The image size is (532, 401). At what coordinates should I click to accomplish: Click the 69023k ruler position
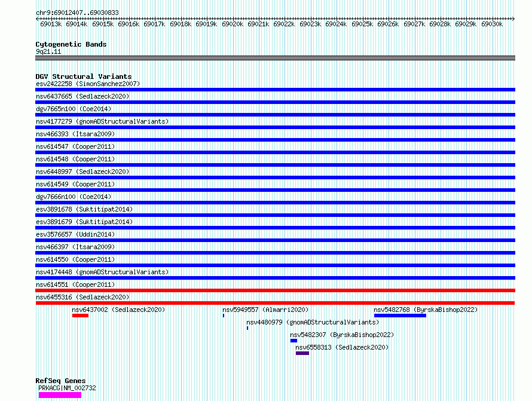pos(310,24)
